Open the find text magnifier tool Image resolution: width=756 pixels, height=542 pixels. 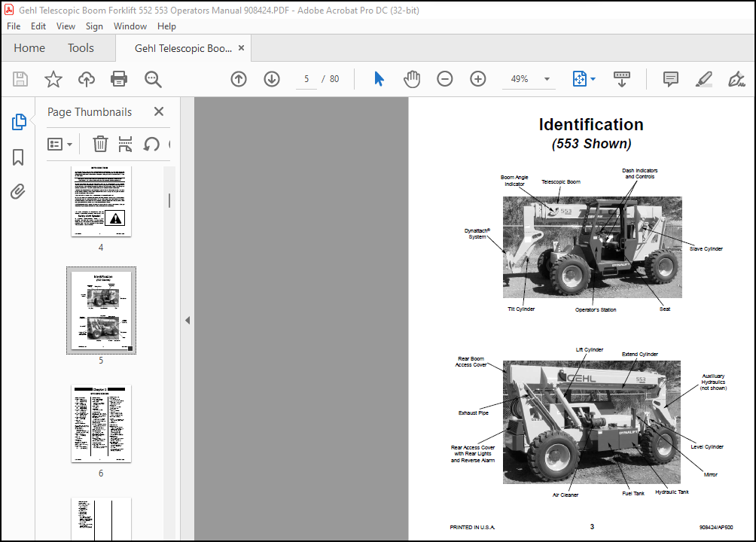[x=153, y=78]
